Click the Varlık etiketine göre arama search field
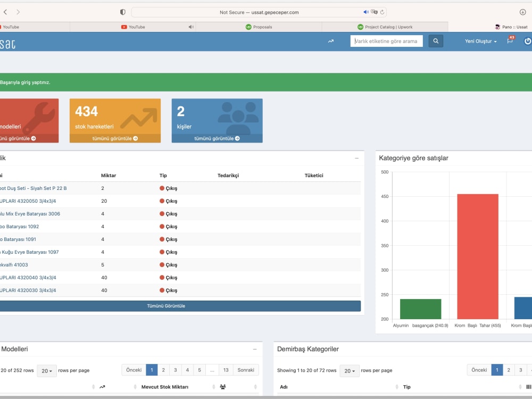The height and width of the screenshot is (399, 532). click(x=386, y=41)
